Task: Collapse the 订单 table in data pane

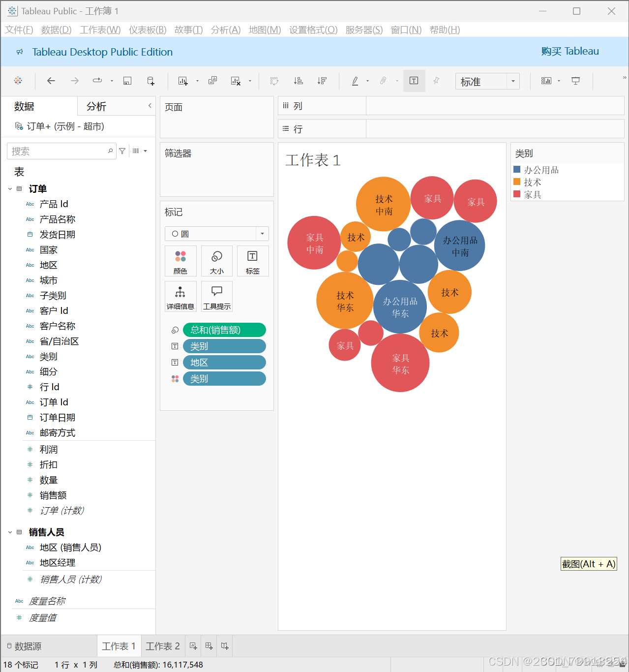Action: [10, 188]
